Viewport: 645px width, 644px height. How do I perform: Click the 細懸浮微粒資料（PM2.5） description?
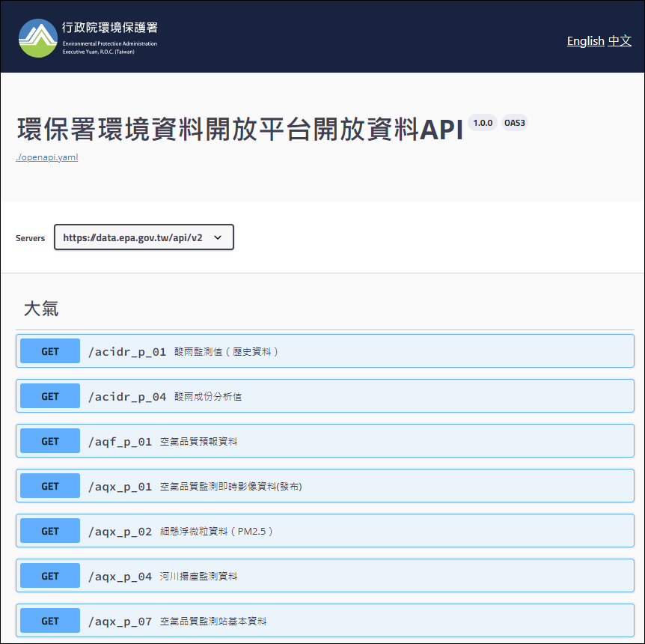pos(217,531)
